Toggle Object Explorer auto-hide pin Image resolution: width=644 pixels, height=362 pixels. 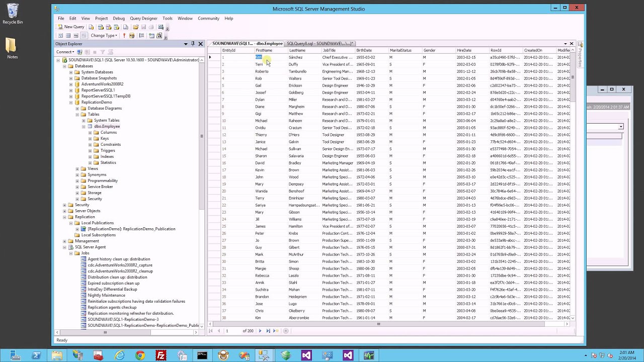[193, 44]
